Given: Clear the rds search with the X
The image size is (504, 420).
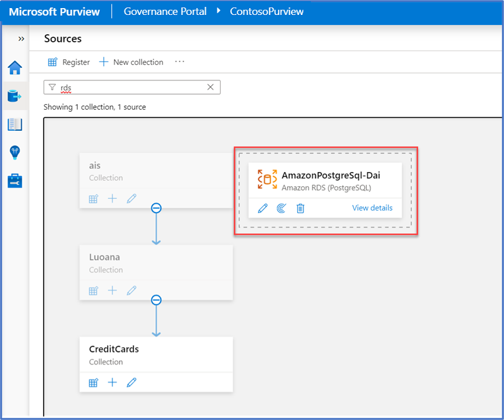Looking at the screenshot, I should 210,87.
